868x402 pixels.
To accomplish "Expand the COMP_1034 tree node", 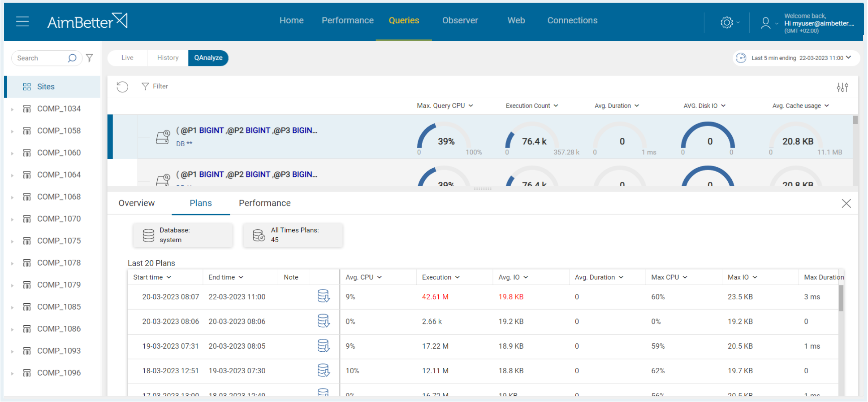I will click(12, 109).
